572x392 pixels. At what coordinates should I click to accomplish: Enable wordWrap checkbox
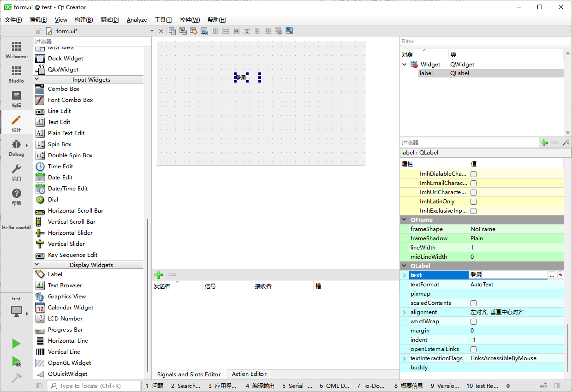pos(473,321)
